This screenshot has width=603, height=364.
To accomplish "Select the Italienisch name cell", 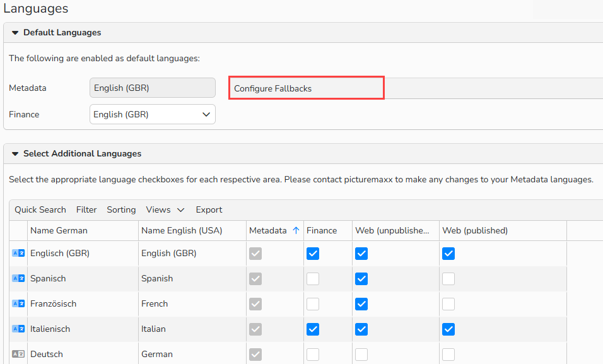I will (83, 329).
